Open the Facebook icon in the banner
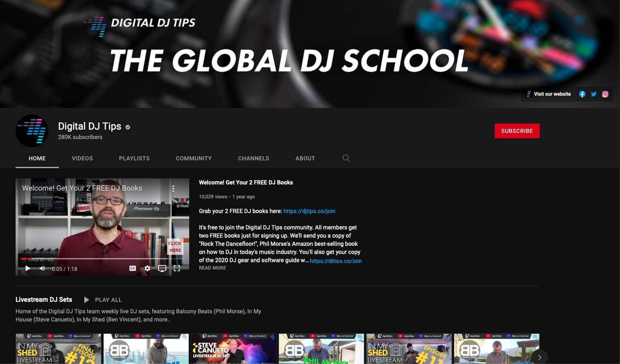The width and height of the screenshot is (620, 364). click(582, 94)
